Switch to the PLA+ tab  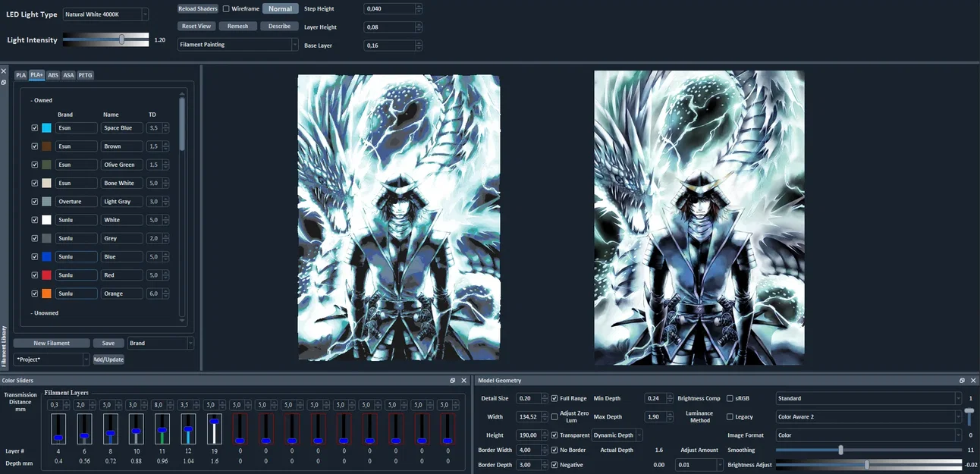click(x=36, y=75)
